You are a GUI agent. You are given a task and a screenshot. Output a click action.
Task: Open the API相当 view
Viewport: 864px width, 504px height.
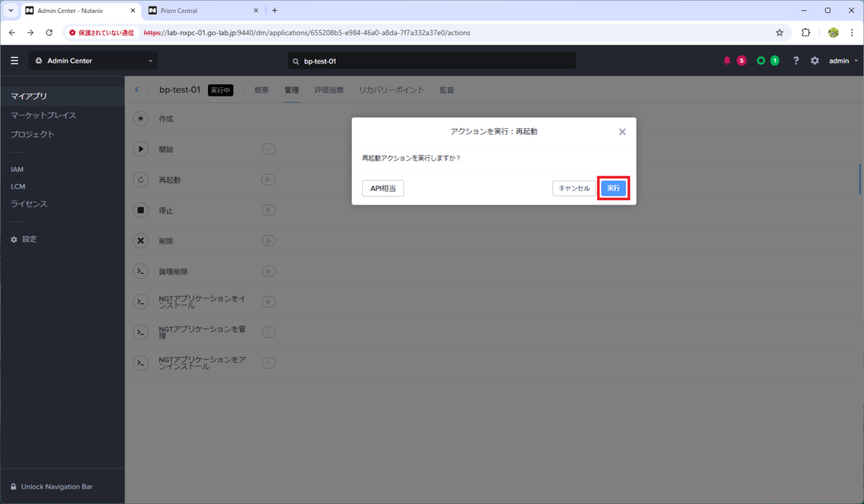(382, 188)
